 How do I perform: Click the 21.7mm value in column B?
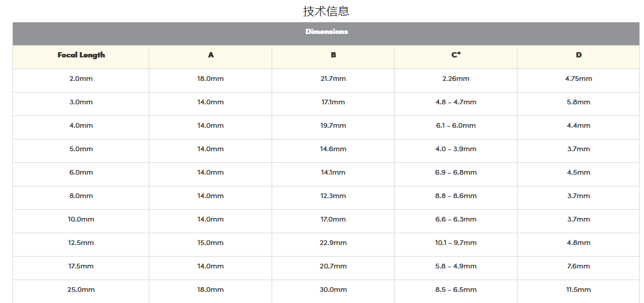coord(333,79)
